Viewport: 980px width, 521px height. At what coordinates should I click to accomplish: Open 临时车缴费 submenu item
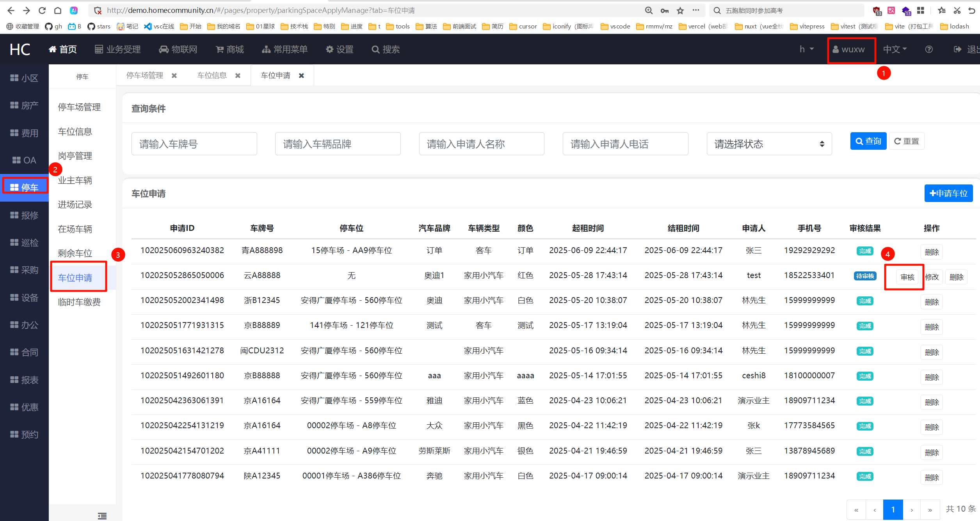(79, 302)
